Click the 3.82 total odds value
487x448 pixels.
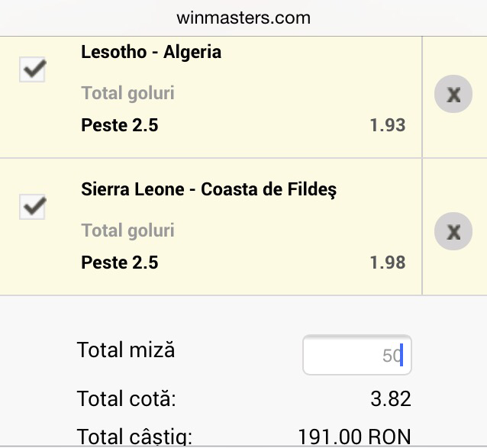coord(390,398)
